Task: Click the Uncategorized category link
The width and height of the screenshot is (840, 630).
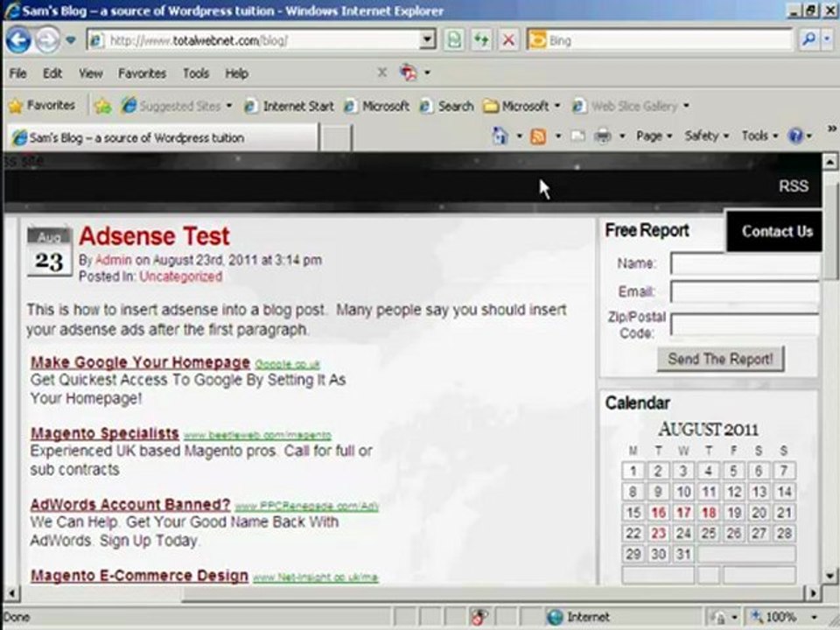Action: pos(180,276)
